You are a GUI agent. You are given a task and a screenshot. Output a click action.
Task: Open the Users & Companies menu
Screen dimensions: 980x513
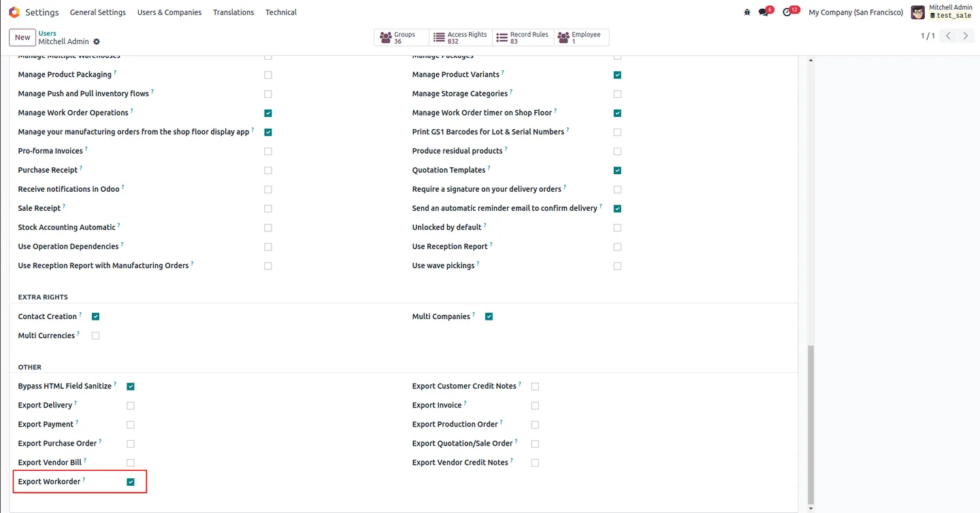coord(169,12)
